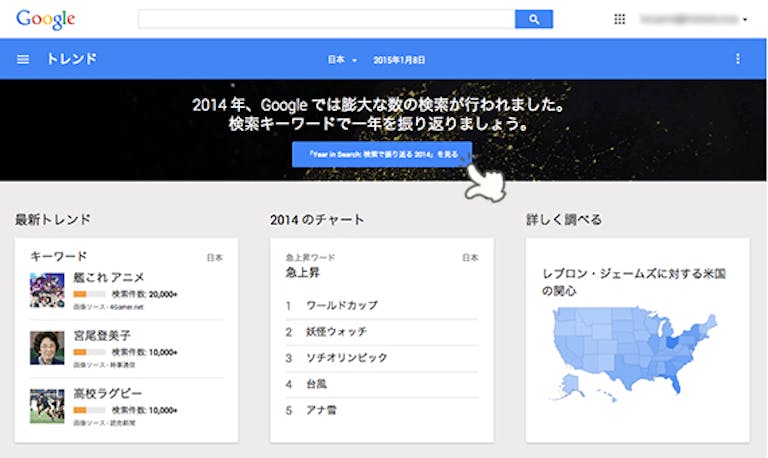Open the 宮尾登美子 trending keyword
This screenshot has height=458, width=768.
pos(102,335)
